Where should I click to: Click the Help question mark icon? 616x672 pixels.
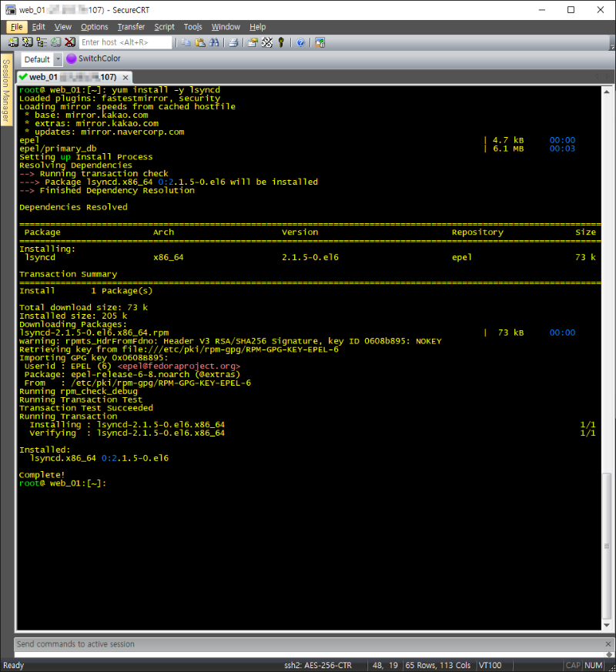[x=300, y=42]
